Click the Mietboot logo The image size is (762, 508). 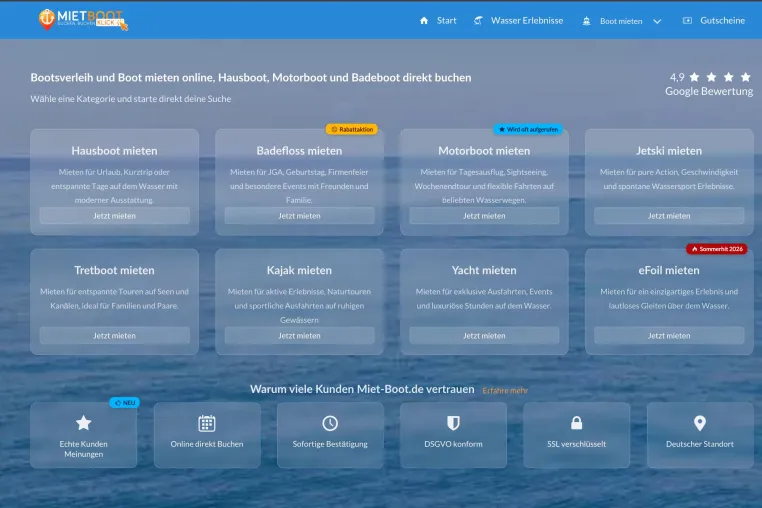click(x=83, y=19)
